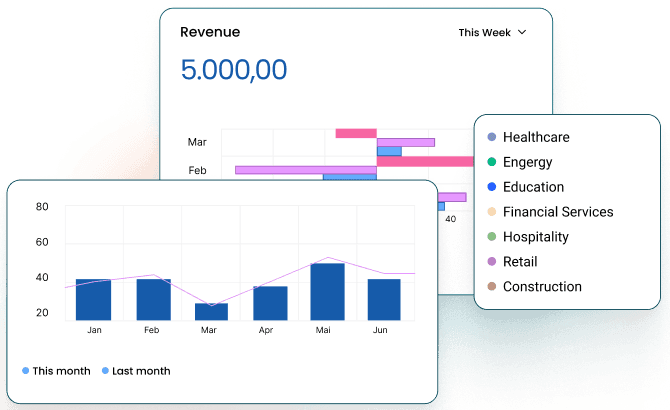The height and width of the screenshot is (410, 670).
Task: Click the green Engergy legend dot
Action: click(491, 162)
